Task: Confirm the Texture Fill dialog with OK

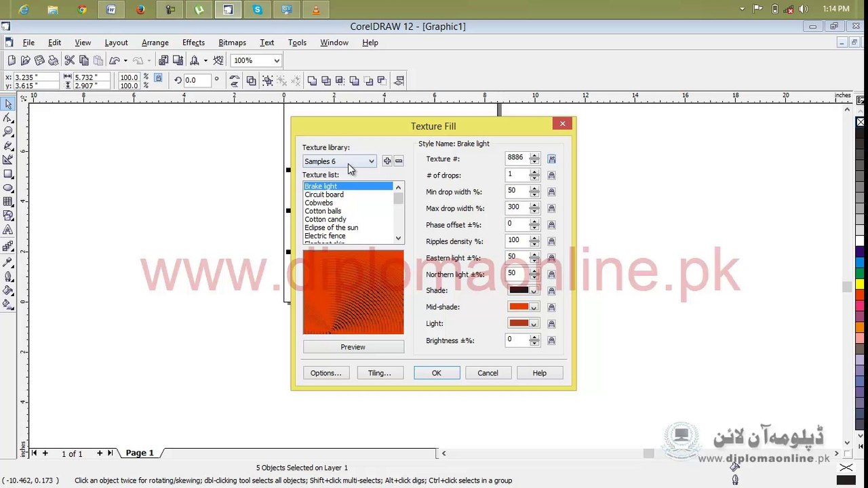Action: coord(437,373)
